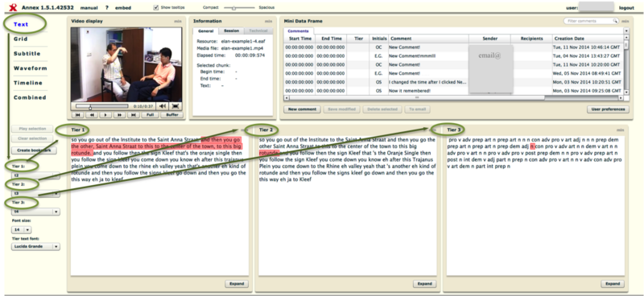This screenshot has width=644, height=296.
Task: Click the New comment button
Action: (x=303, y=109)
